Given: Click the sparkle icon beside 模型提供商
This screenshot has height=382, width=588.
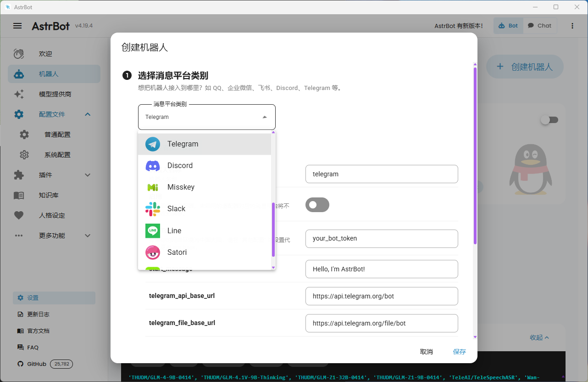Looking at the screenshot, I should point(19,94).
